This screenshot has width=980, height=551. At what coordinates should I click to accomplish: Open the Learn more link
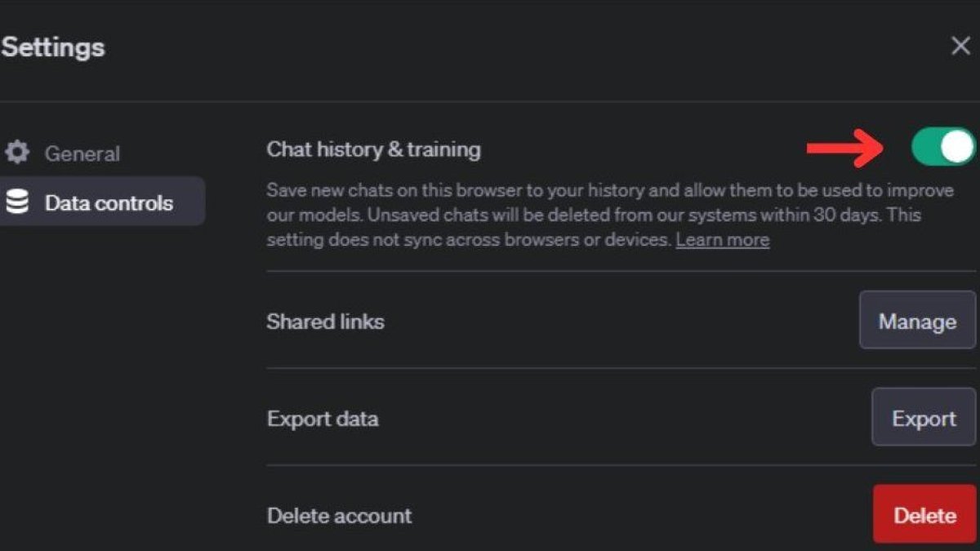point(722,240)
